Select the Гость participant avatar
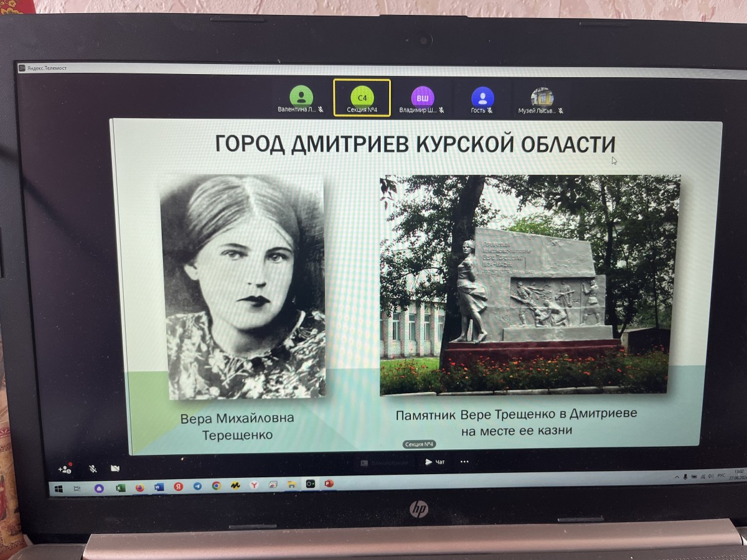 coord(482,98)
